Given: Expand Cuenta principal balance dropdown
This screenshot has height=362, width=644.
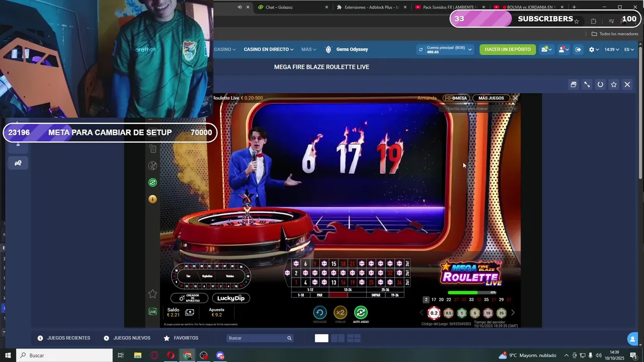Looking at the screenshot, I should point(449,49).
